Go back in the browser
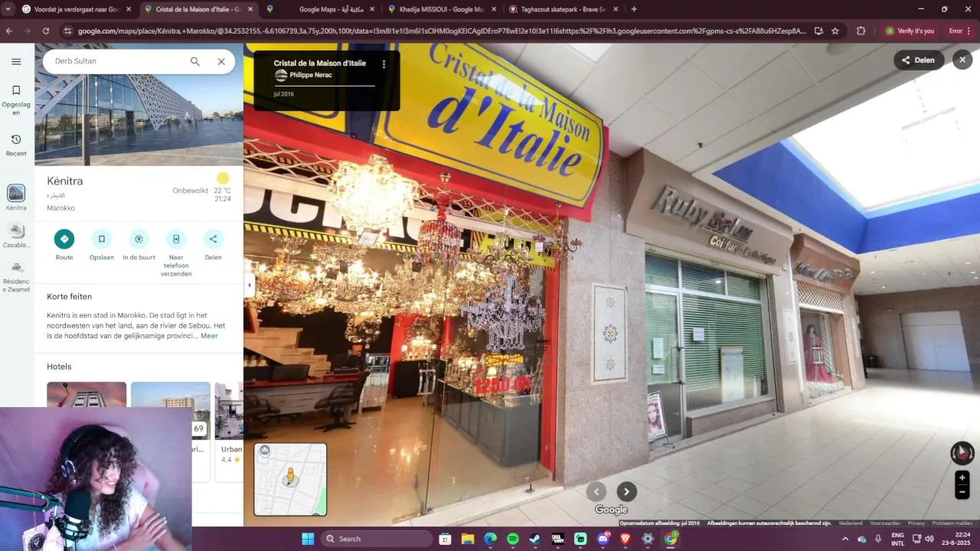The width and height of the screenshot is (980, 551). 9,31
